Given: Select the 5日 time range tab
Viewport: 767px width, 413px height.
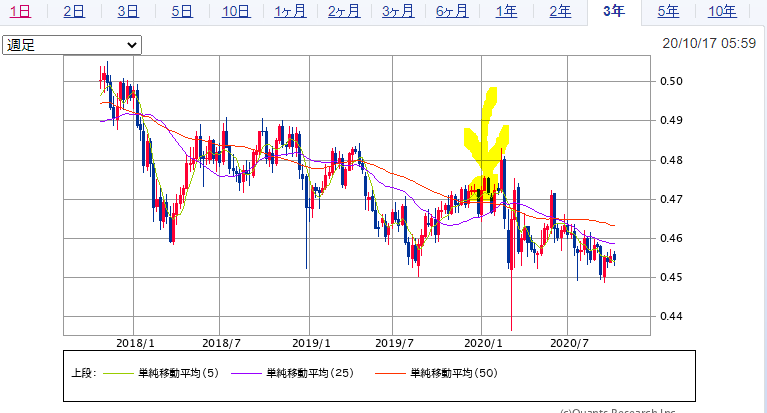Looking at the screenshot, I should (182, 11).
